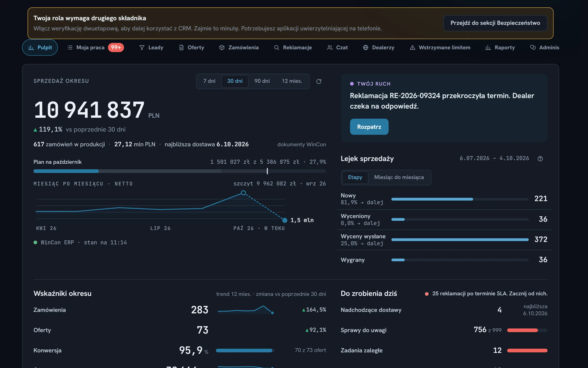Click the Zadania zaległe red bar
The image size is (588, 368).
527,351
